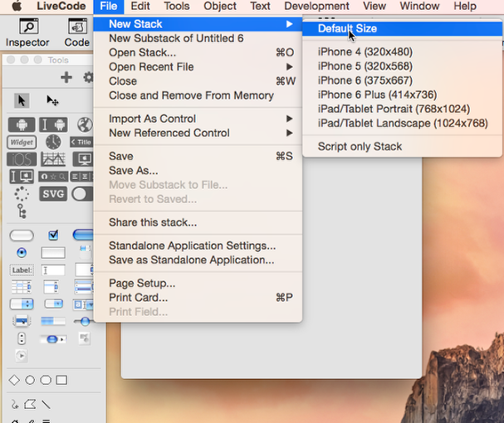Click the rectangle button control icon
Image resolution: width=504 pixels, height=423 pixels.
(53, 253)
